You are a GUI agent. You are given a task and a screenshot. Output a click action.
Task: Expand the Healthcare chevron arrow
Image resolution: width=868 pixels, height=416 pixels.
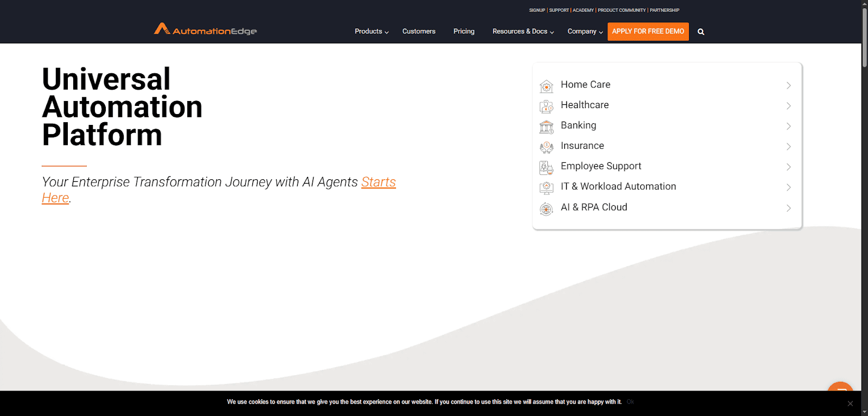point(788,106)
